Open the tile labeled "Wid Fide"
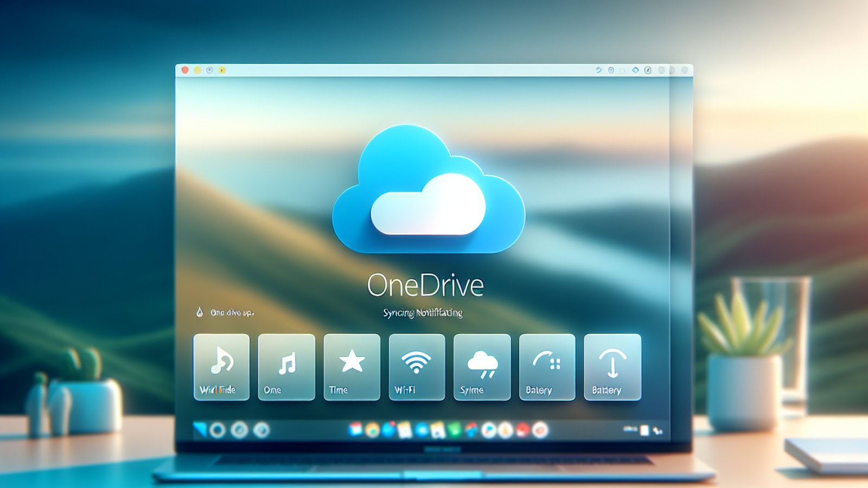The height and width of the screenshot is (488, 868). click(221, 367)
